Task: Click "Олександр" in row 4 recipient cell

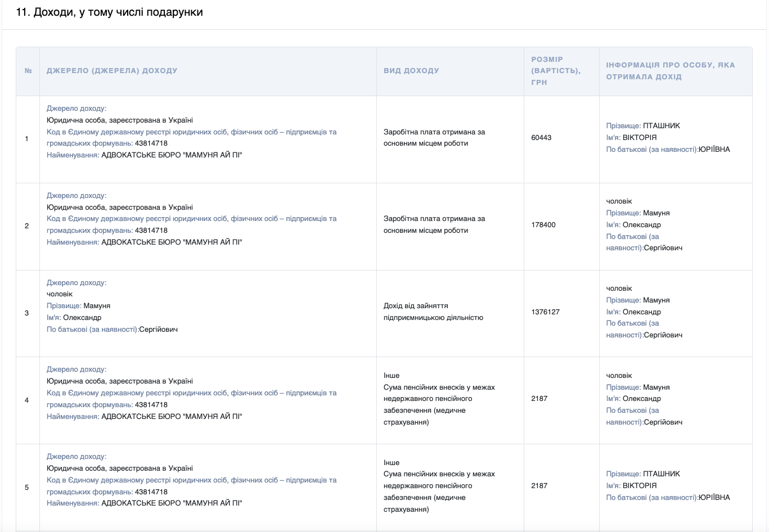Action: pyautogui.click(x=642, y=399)
